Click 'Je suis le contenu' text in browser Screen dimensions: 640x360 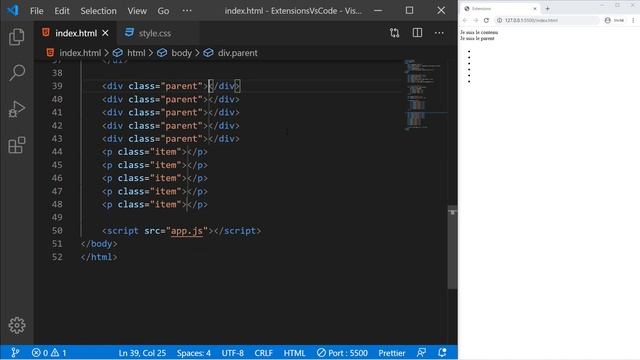pyautogui.click(x=479, y=32)
